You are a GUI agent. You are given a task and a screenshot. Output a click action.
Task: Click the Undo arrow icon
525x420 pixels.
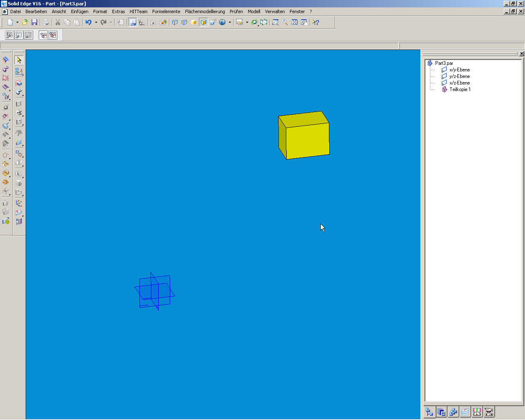88,22
